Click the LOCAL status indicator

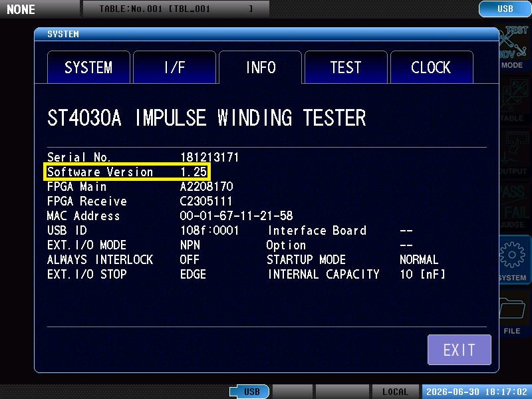[x=395, y=392]
